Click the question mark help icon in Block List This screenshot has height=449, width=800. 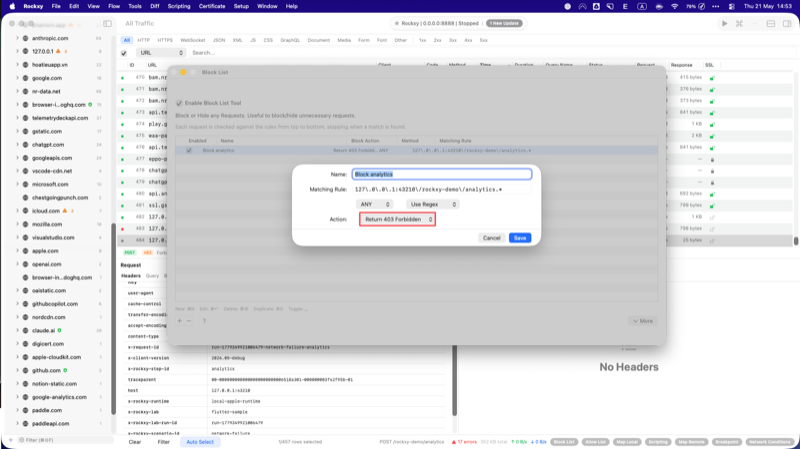(204, 321)
